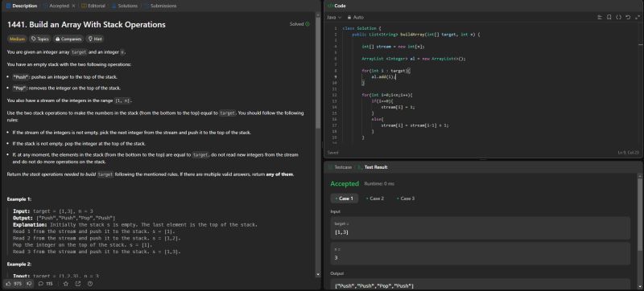
Task: Open the comments showing 115
Action: click(x=46, y=284)
